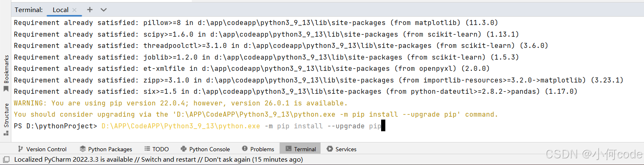Open the Problems tool window
The width and height of the screenshot is (644, 165).
tap(258, 149)
